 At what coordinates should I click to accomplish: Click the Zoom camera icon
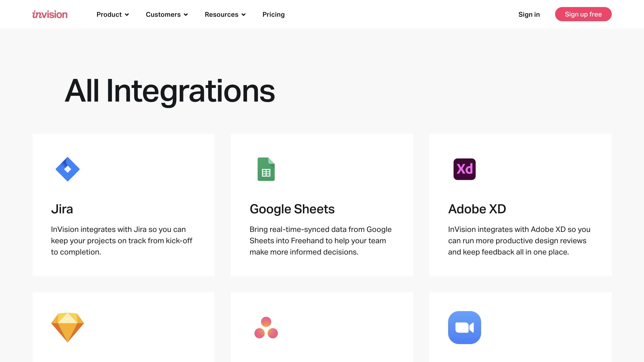point(465,328)
